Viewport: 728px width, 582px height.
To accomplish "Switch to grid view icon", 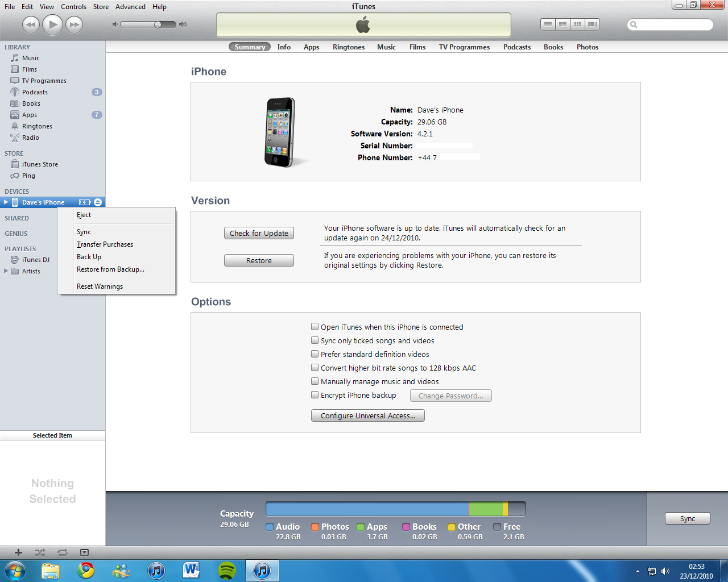I will coord(577,24).
